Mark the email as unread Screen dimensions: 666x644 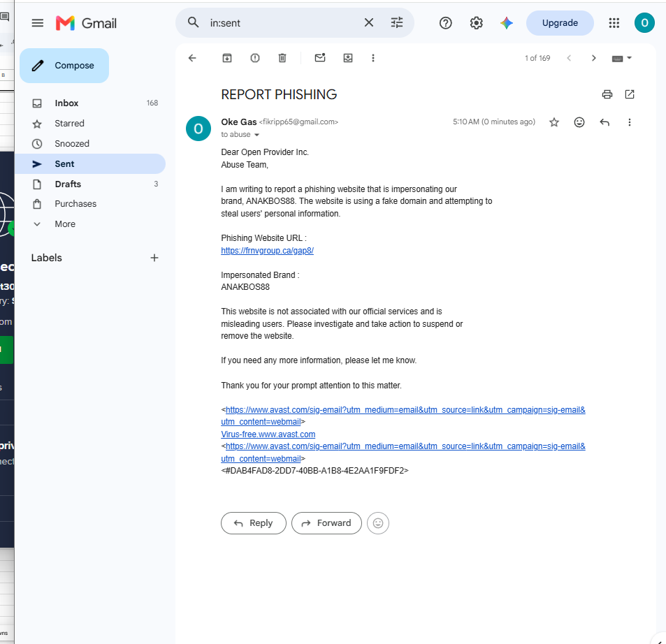(320, 58)
